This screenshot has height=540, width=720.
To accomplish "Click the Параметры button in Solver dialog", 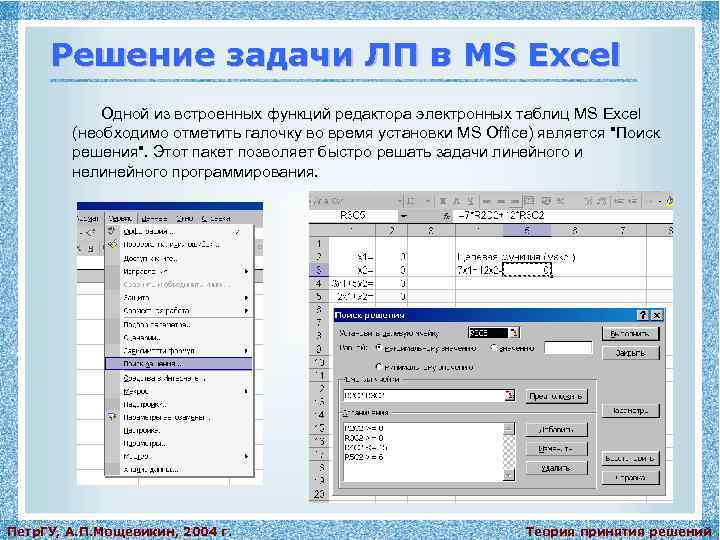I will tap(630, 411).
